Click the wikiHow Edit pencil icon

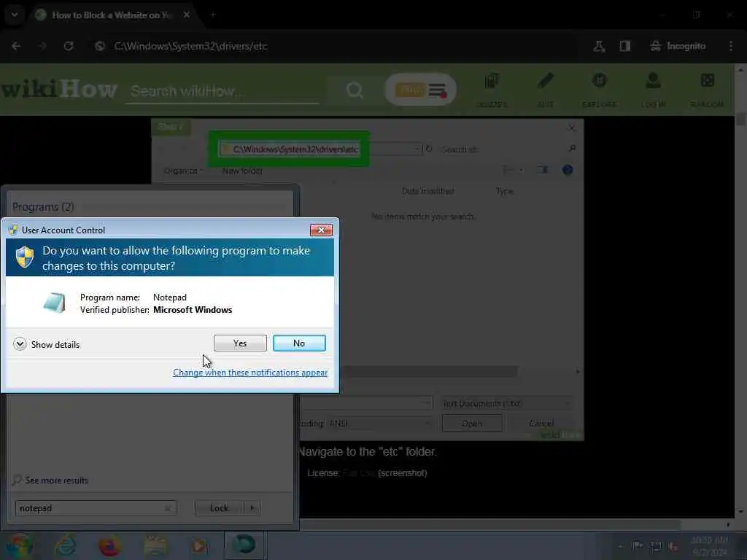point(546,90)
